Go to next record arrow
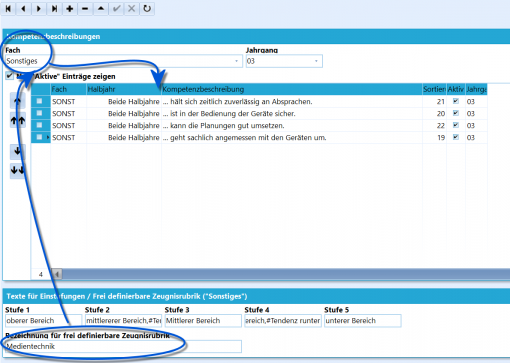510x363 pixels. (39, 8)
